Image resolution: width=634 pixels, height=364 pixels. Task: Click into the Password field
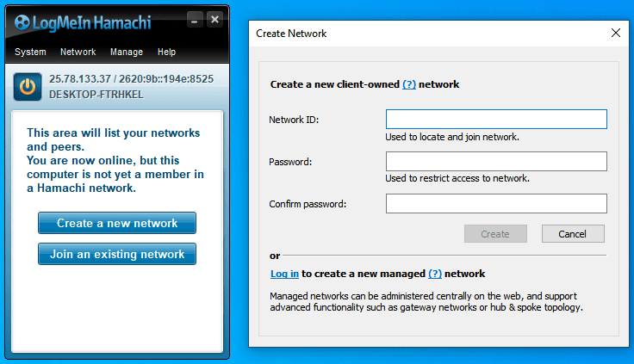[x=496, y=161]
